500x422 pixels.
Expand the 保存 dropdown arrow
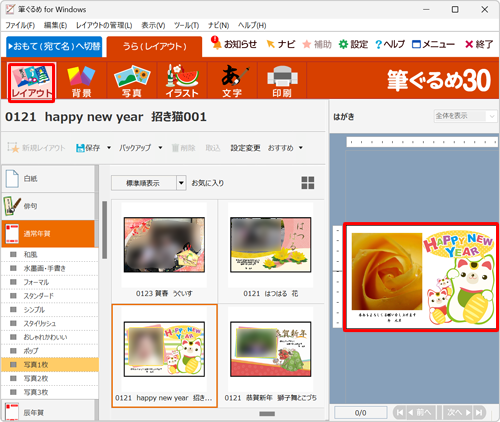(x=109, y=148)
